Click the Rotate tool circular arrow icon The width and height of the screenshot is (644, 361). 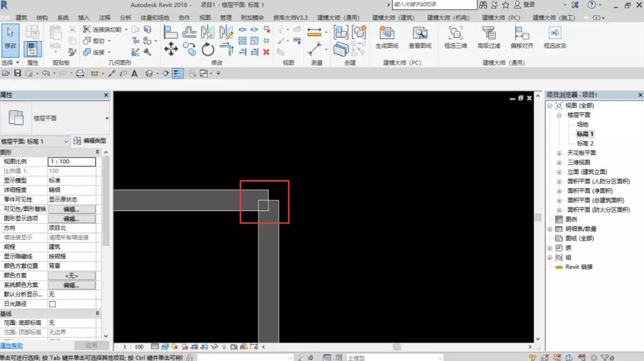(208, 49)
